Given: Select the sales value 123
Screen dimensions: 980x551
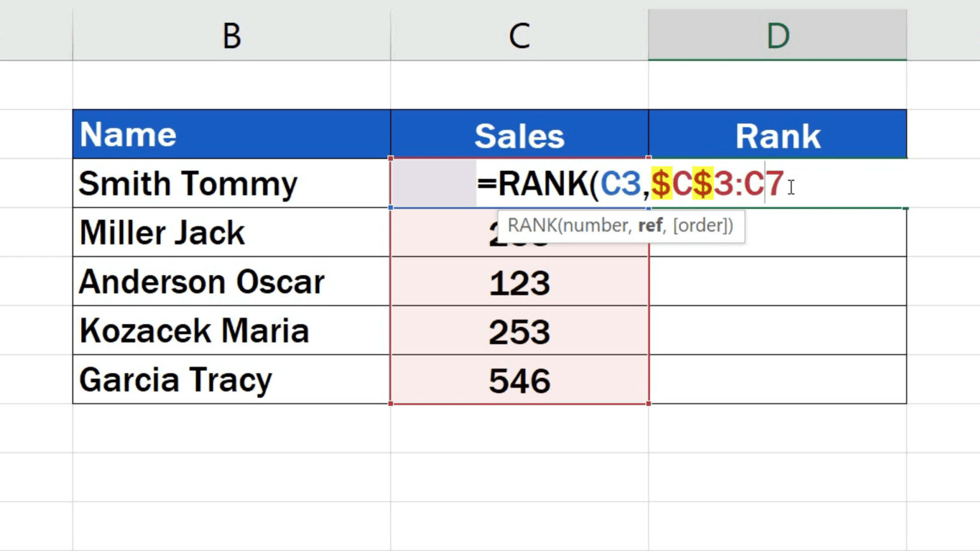Looking at the screenshot, I should (519, 281).
